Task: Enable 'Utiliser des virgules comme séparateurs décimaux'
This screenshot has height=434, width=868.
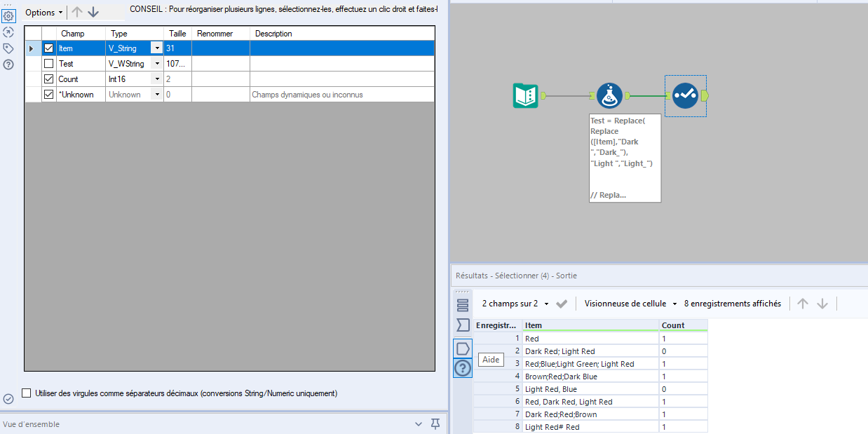Action: tap(26, 393)
